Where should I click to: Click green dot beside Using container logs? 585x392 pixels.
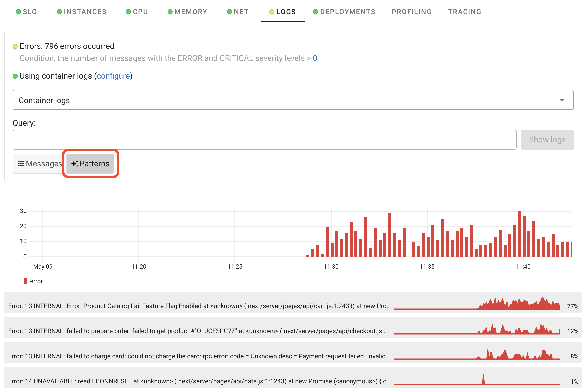[15, 76]
